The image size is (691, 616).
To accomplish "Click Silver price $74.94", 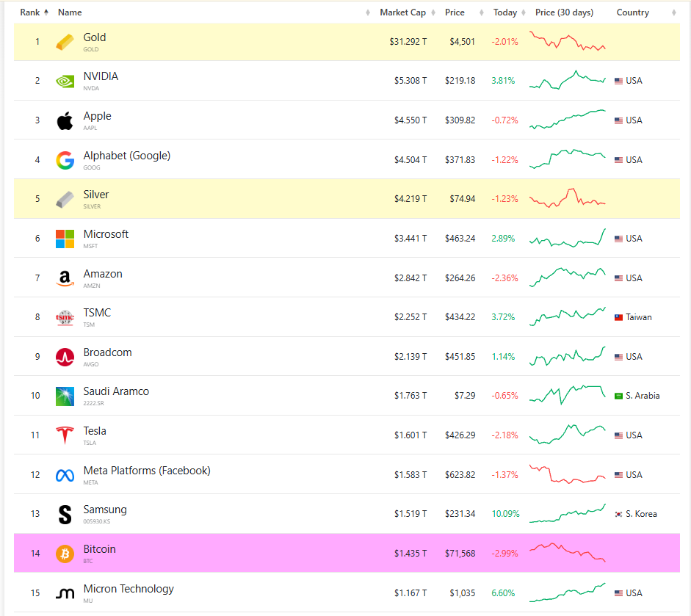I will 463,199.
